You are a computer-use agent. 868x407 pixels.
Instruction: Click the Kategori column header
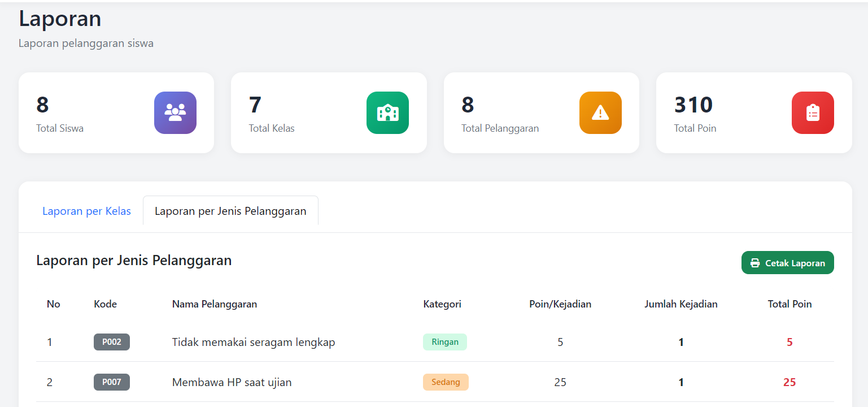coord(442,304)
